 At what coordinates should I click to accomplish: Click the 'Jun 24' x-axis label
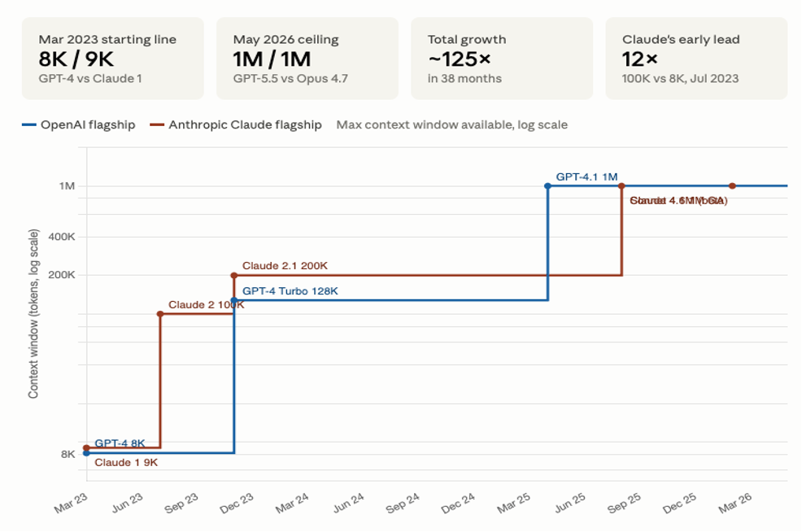pos(348,503)
